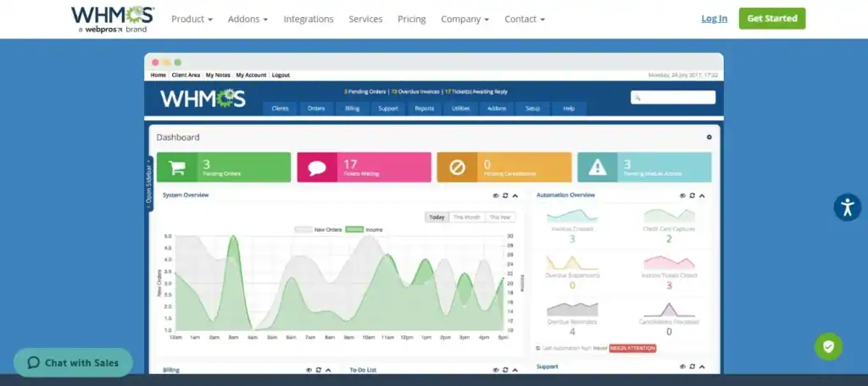This screenshot has width=868, height=386.
Task: Click the Get Started button
Action: (771, 19)
